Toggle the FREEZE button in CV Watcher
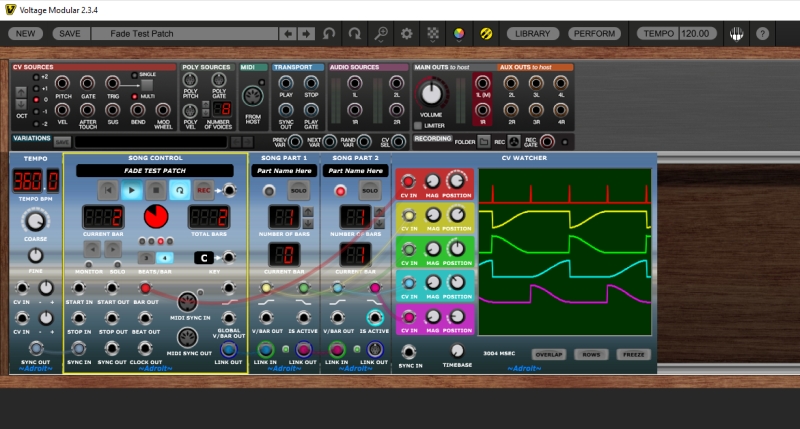Viewport: 800px width, 429px height. tap(634, 355)
